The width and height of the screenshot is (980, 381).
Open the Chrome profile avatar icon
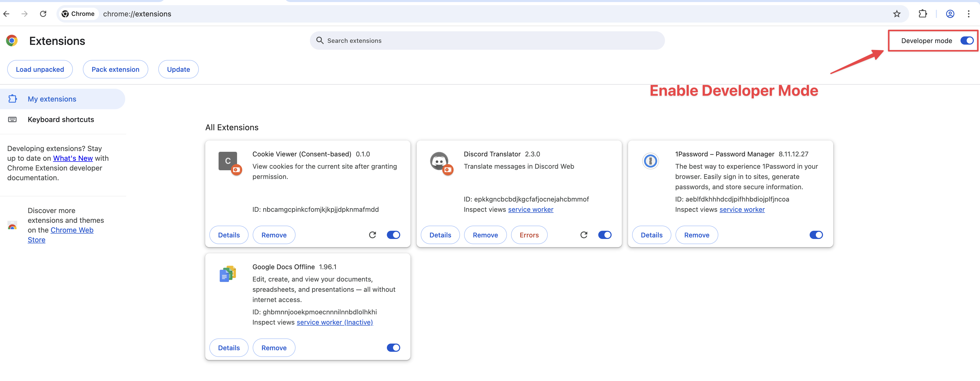pyautogui.click(x=949, y=14)
